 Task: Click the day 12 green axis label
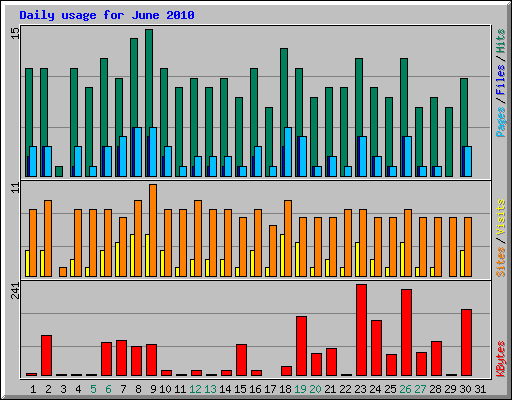coord(196,389)
